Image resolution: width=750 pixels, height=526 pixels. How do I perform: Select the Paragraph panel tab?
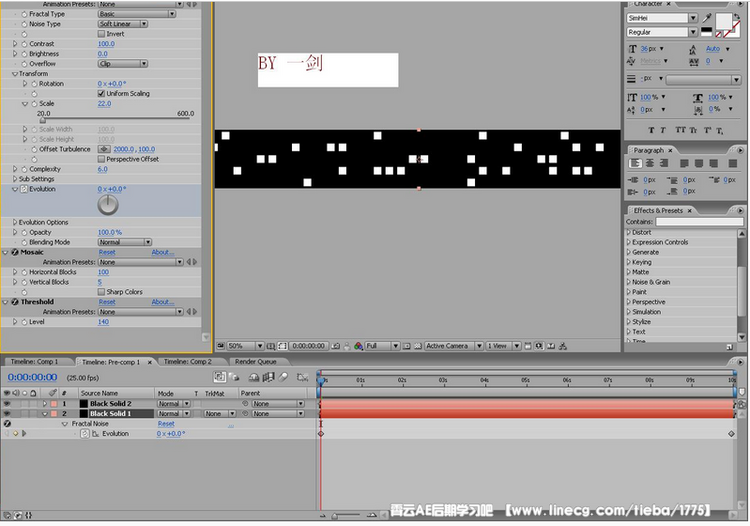tap(649, 150)
